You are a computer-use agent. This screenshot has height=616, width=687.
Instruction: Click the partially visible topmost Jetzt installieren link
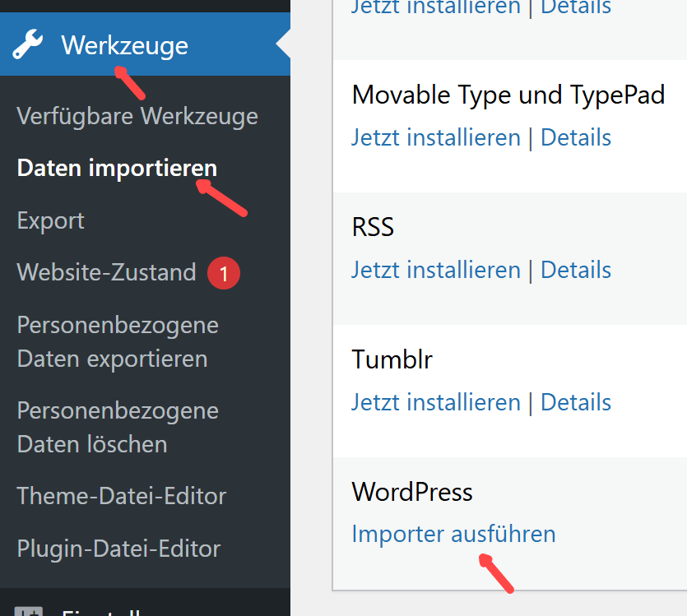(436, 7)
